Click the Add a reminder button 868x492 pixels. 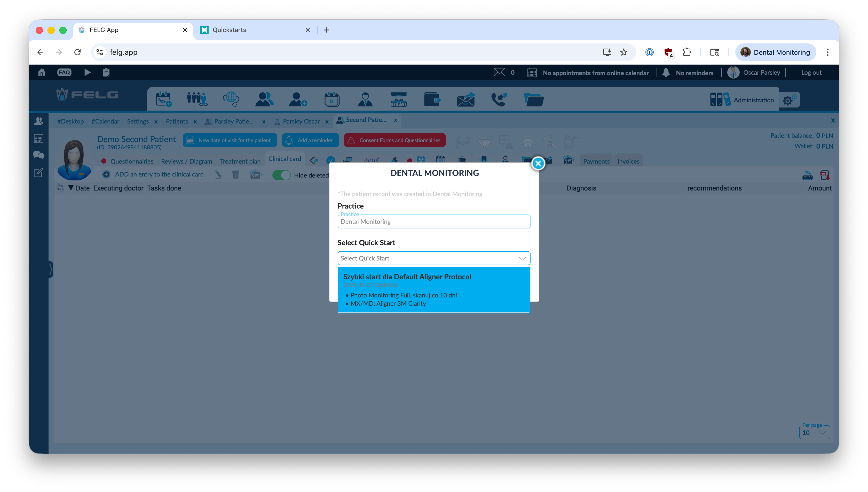point(310,140)
